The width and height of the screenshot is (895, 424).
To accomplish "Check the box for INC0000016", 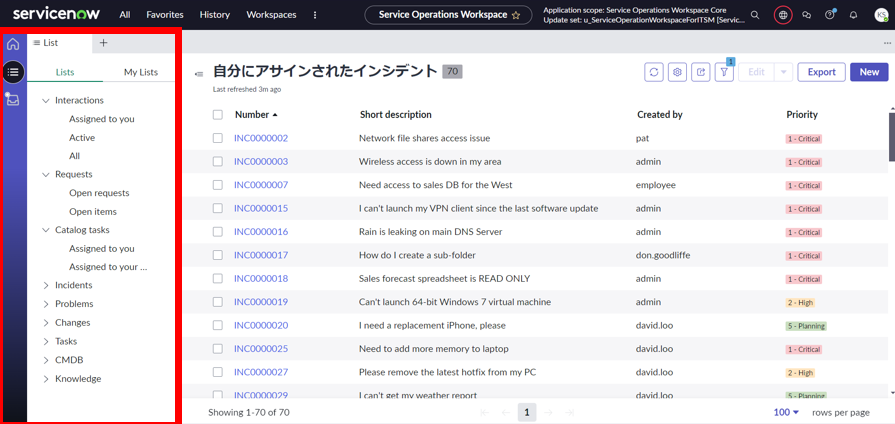I will tap(217, 232).
